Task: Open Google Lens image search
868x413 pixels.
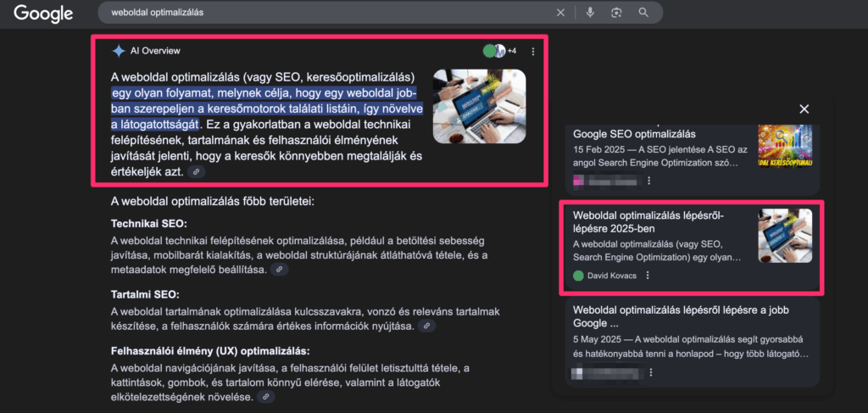Action: point(616,13)
